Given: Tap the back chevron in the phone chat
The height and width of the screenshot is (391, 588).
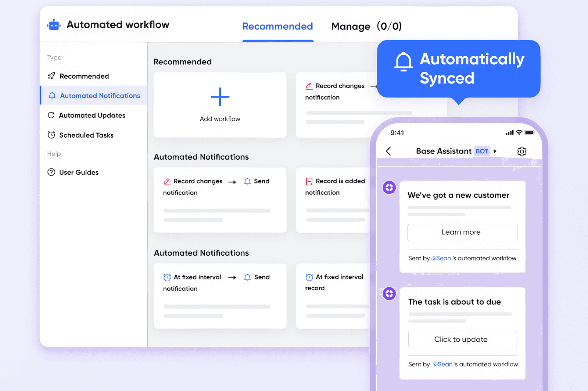Looking at the screenshot, I should (388, 151).
